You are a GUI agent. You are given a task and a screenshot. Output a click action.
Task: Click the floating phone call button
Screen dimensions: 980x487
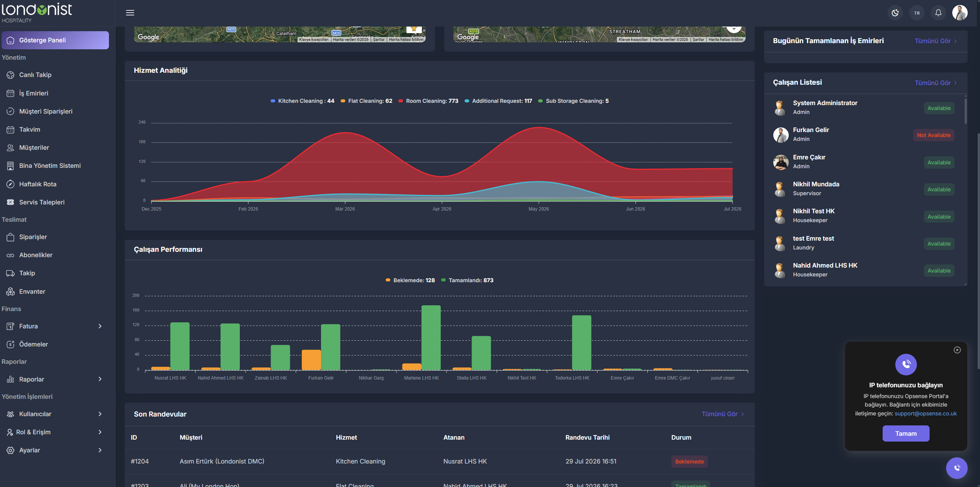coord(957,468)
